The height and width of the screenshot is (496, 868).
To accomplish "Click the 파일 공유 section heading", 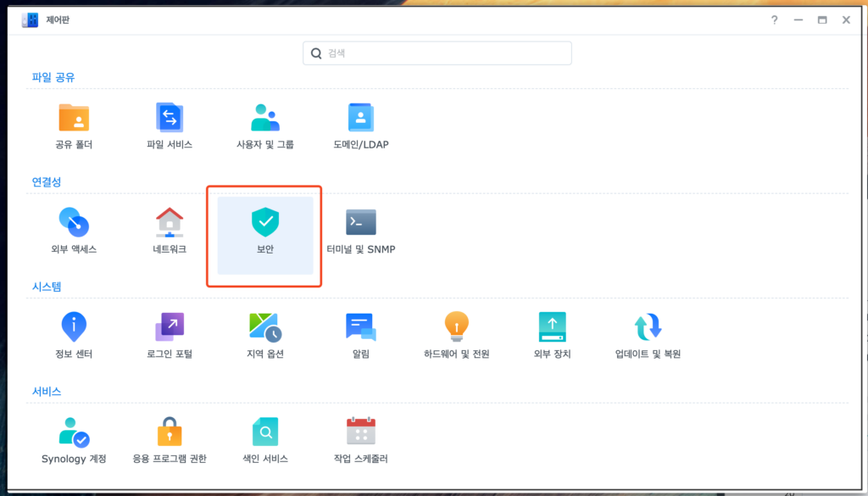I will tap(53, 77).
